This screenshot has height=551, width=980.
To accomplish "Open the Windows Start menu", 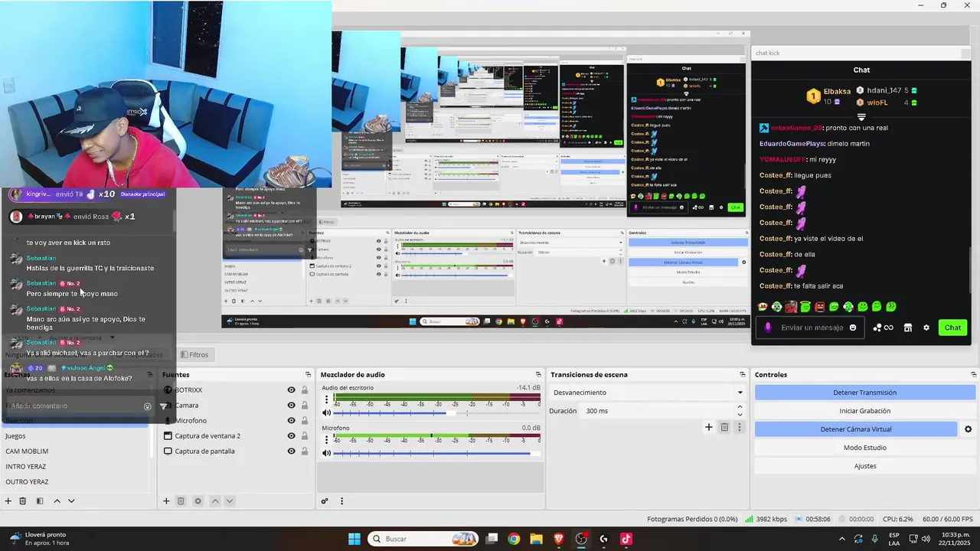I will coord(354,539).
